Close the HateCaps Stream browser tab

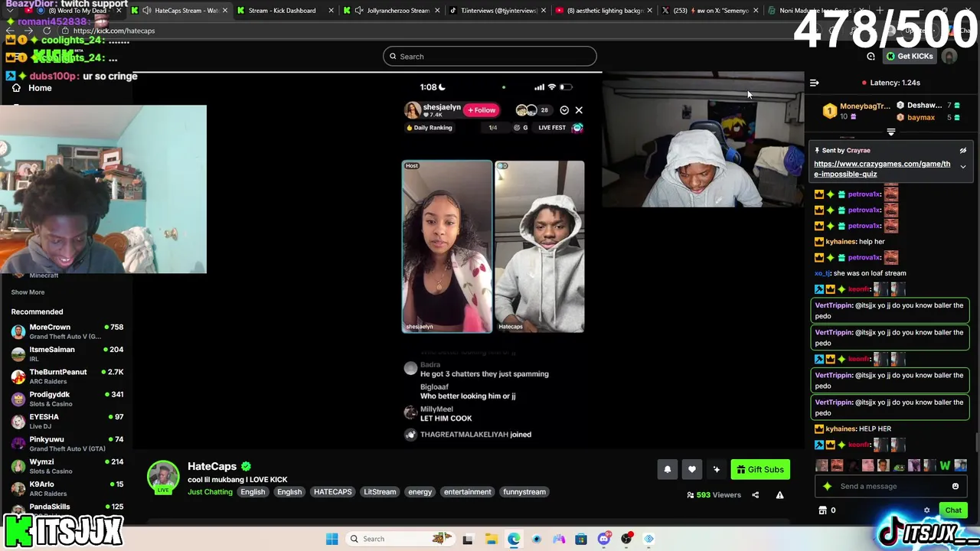pyautogui.click(x=224, y=11)
